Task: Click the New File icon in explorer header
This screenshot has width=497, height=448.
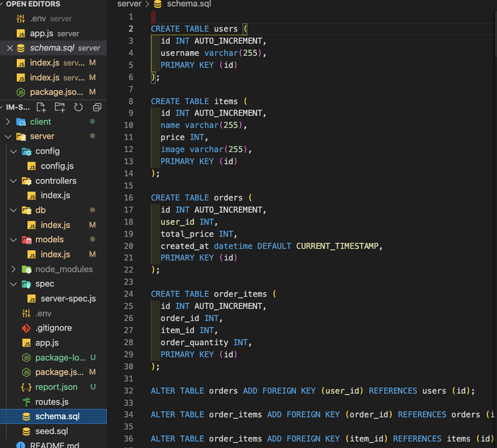Action: (41, 107)
